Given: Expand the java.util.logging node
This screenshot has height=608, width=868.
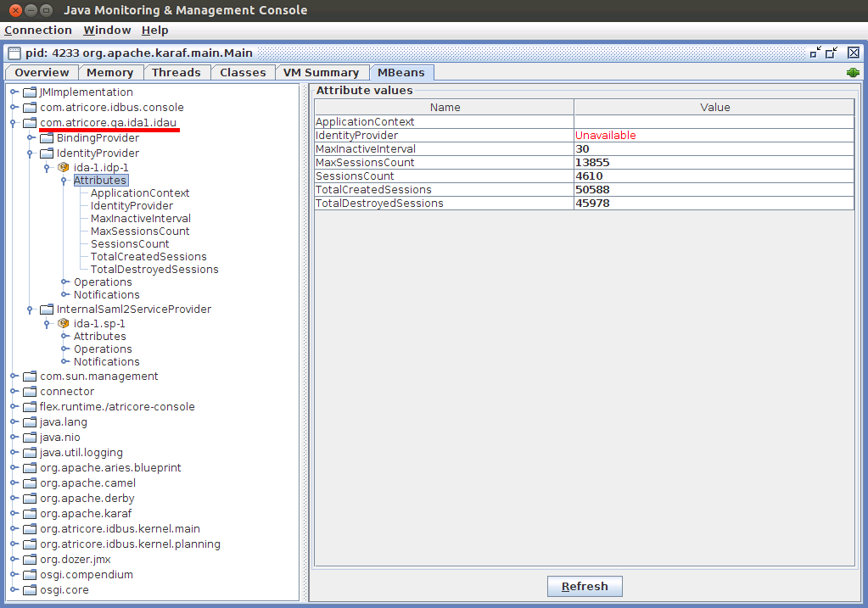Looking at the screenshot, I should (x=14, y=453).
